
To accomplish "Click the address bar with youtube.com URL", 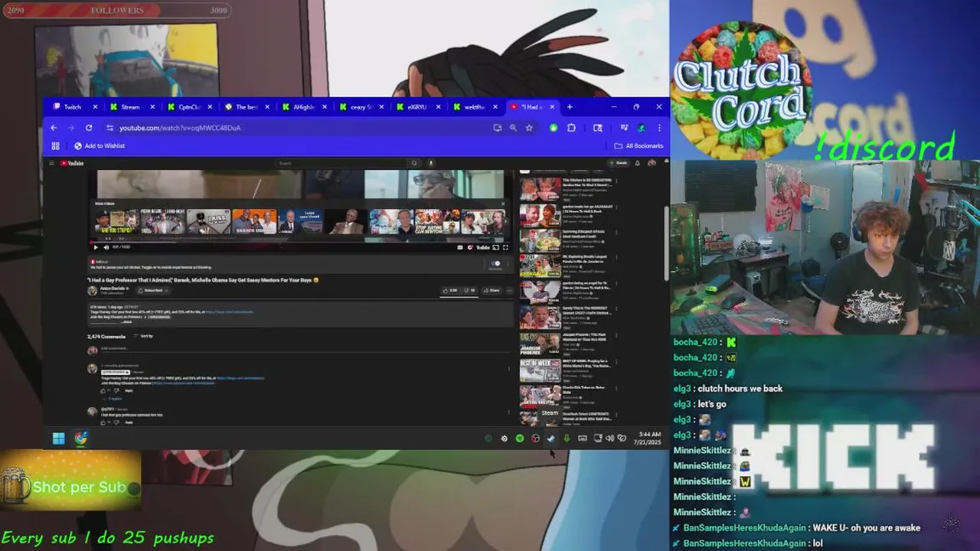I will [299, 128].
